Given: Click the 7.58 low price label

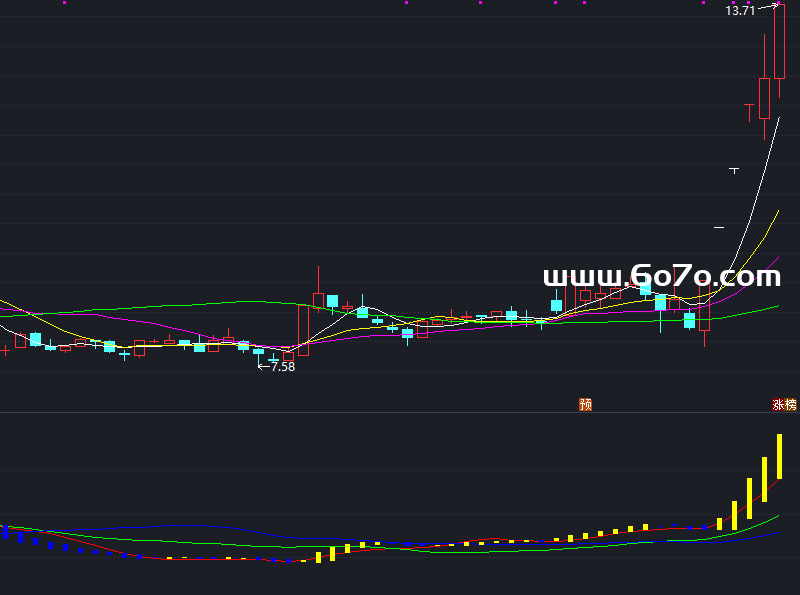Looking at the screenshot, I should 283,367.
